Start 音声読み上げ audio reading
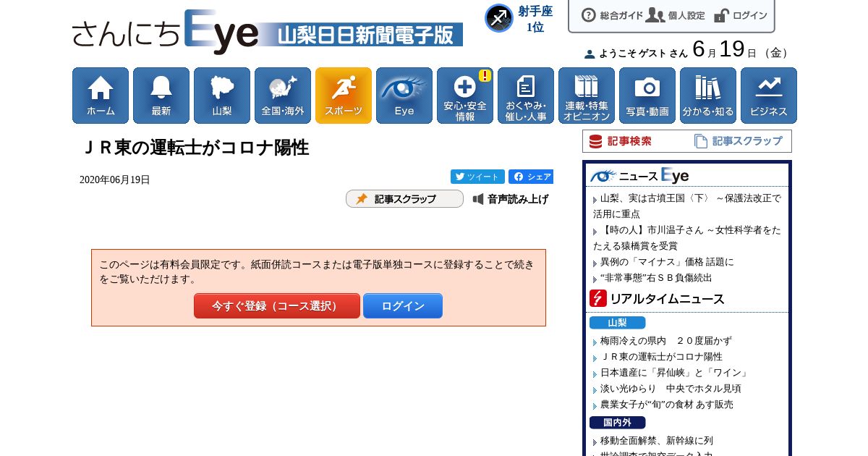Viewport: 868px width, 456px height. 511,199
